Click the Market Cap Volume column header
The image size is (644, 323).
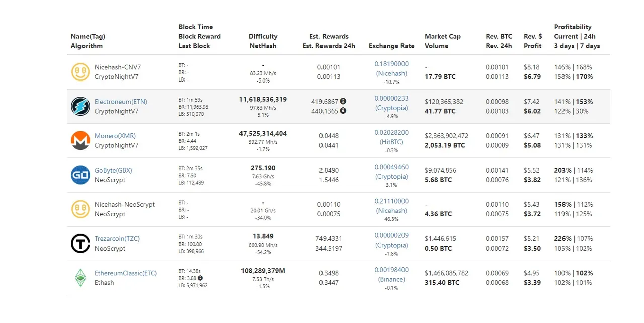point(443,41)
